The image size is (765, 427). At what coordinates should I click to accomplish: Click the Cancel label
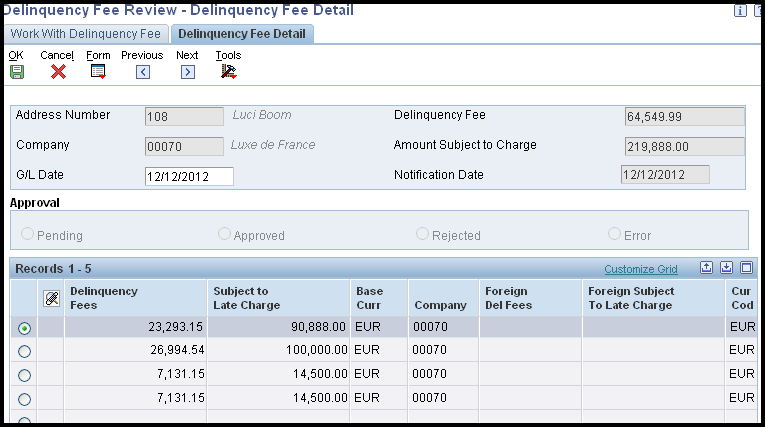57,55
